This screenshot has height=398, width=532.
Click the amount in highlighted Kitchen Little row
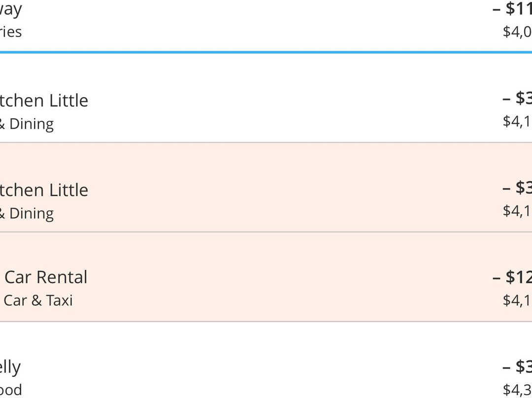point(517,188)
